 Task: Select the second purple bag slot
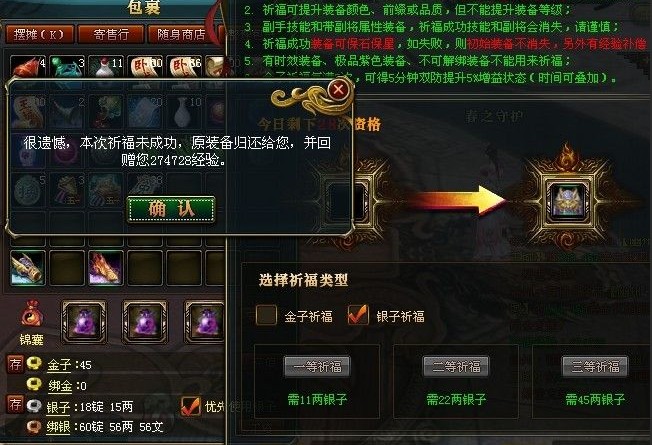click(x=145, y=322)
